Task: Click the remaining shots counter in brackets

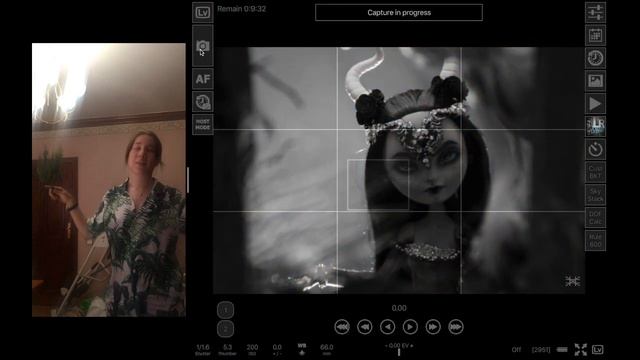Action: pyautogui.click(x=541, y=350)
